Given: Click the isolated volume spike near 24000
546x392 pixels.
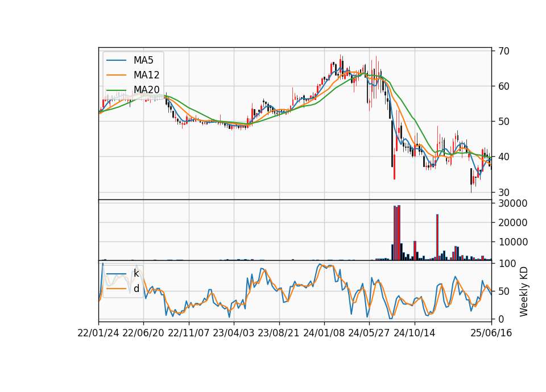Looking at the screenshot, I should click(437, 237).
